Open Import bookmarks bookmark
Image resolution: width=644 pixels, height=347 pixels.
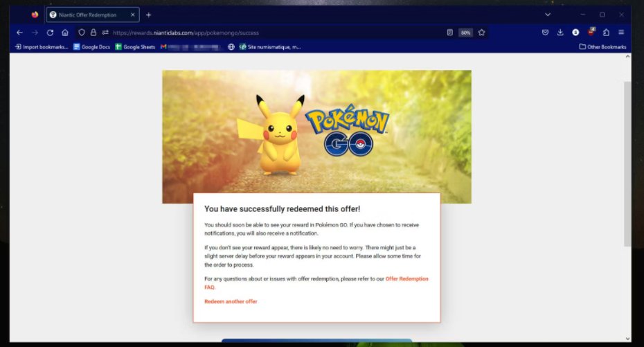(x=42, y=47)
